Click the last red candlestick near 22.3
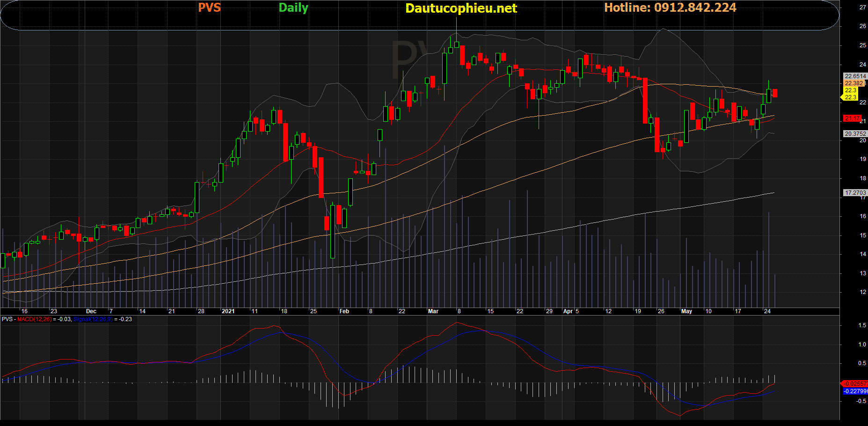Screen dimensions: 868x426 (x=775, y=93)
